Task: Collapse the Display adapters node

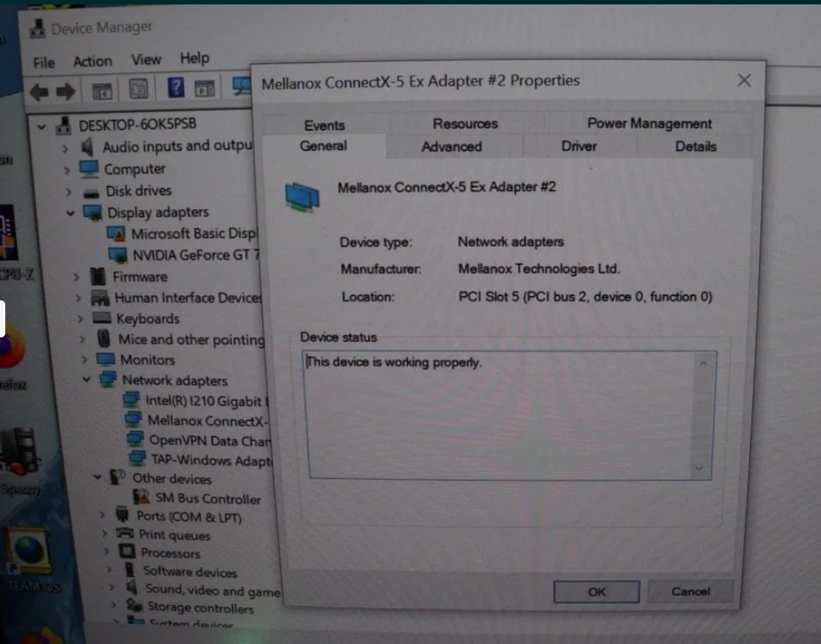Action: [70, 213]
